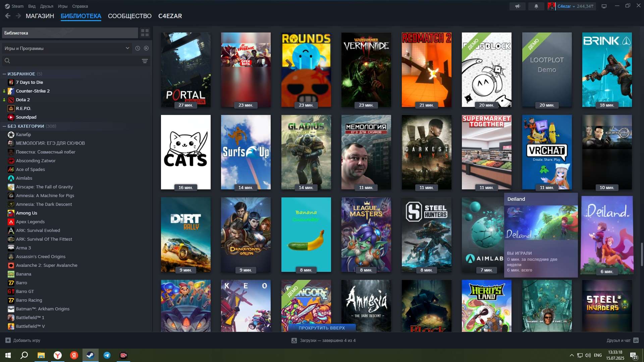Open the ROUNDS game cover

[306, 70]
